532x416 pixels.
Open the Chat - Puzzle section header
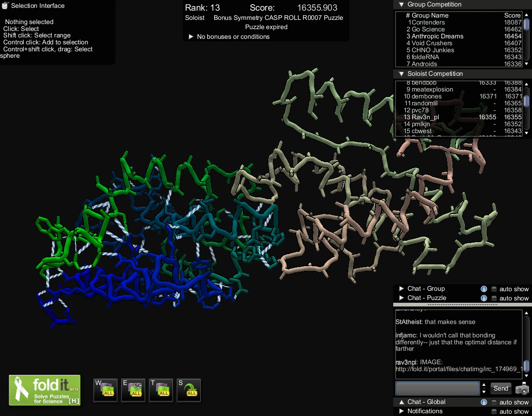click(x=427, y=298)
